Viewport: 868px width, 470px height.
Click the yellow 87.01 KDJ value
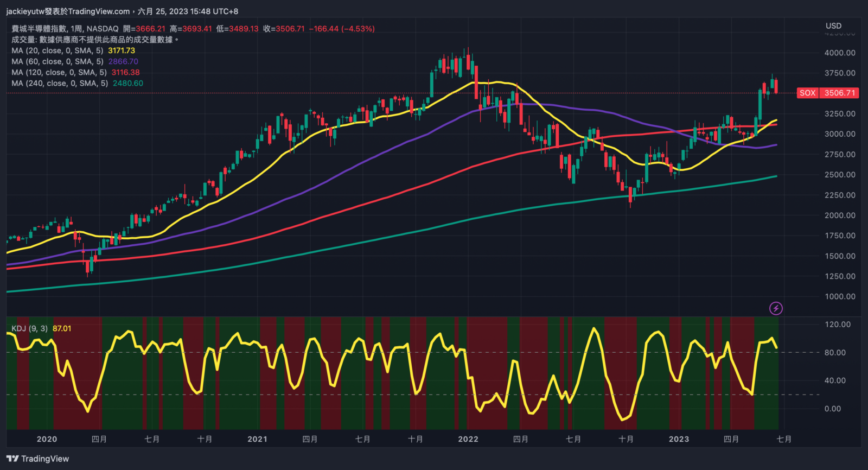[x=62, y=328]
